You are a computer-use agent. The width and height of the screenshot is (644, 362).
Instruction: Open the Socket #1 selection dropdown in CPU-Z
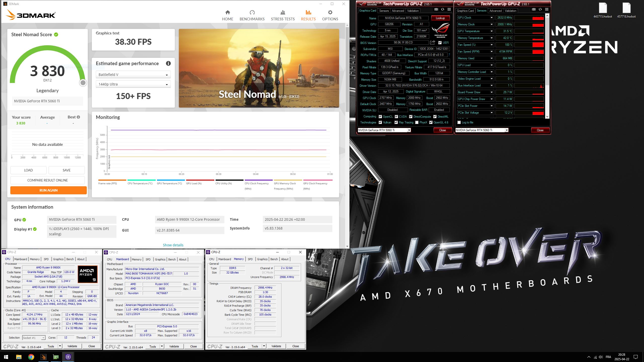pos(34,338)
